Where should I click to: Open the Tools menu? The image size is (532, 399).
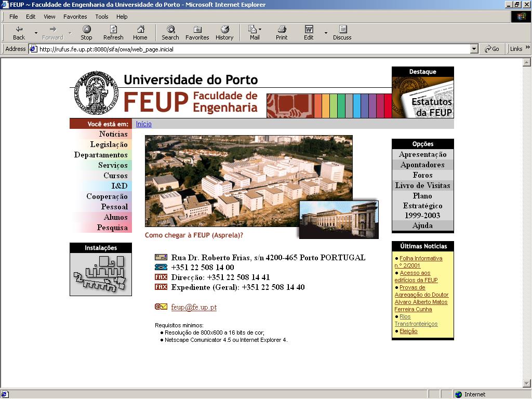102,17
